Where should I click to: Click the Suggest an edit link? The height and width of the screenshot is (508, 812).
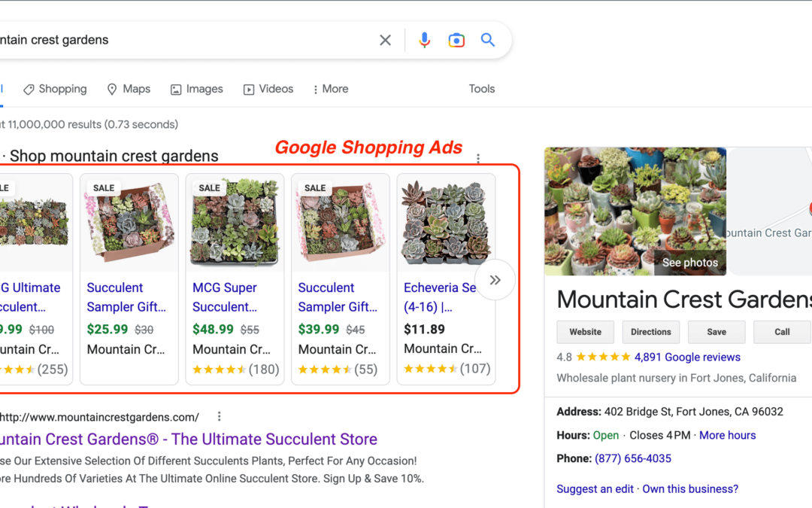click(595, 488)
